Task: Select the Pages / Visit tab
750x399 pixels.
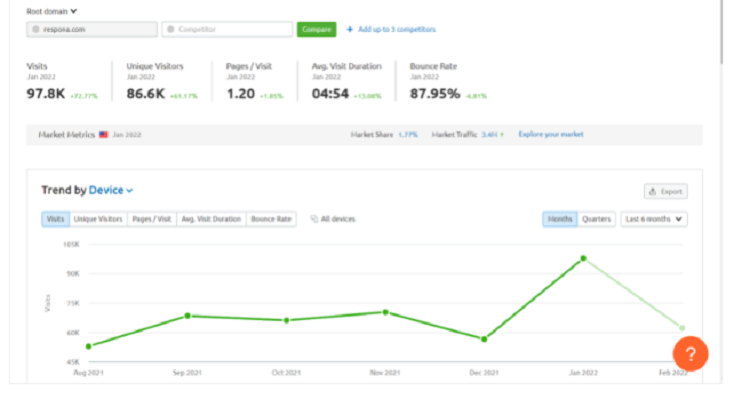Action: (x=152, y=219)
